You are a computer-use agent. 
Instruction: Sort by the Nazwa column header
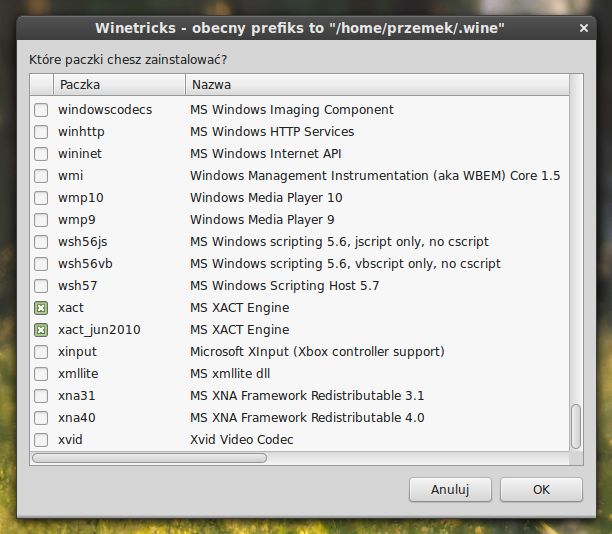[377, 85]
